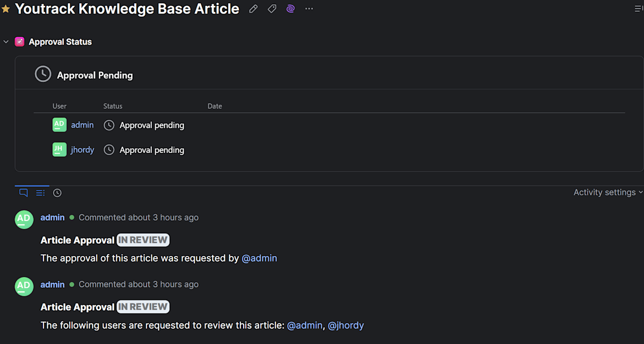Click the User column header
This screenshot has height=344, width=644.
[x=60, y=106]
